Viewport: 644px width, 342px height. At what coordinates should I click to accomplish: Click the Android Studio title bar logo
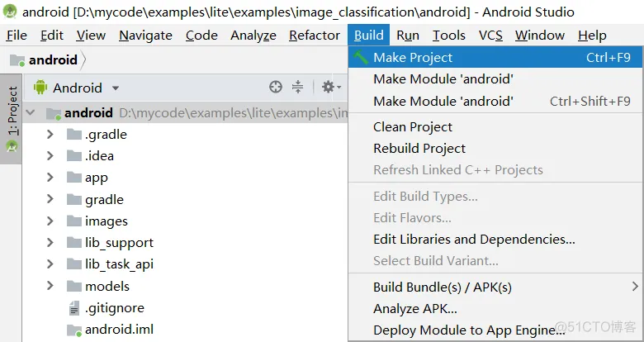[x=9, y=11]
